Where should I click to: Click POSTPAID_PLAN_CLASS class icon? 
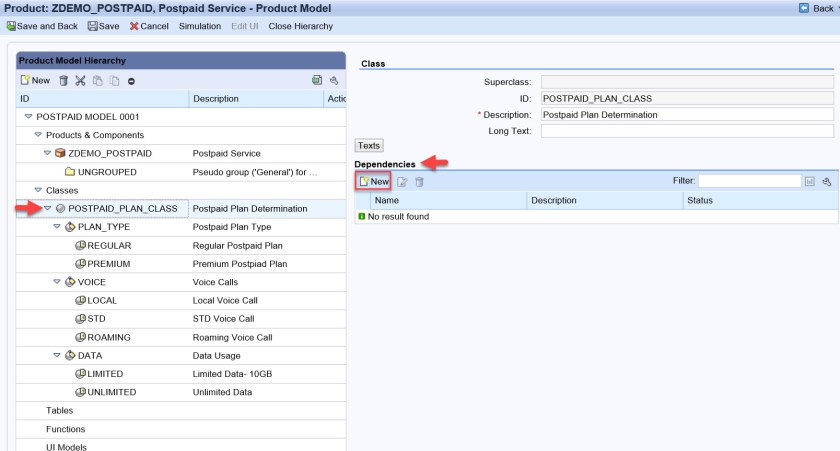(x=61, y=208)
